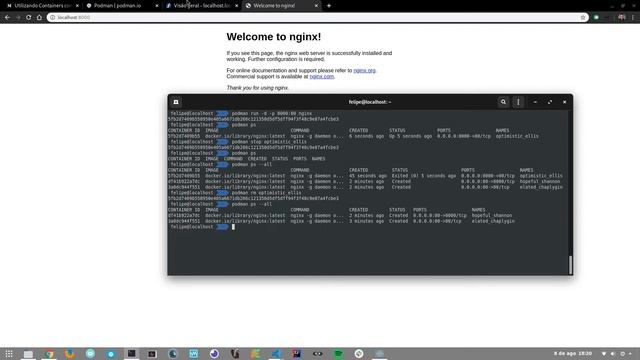Image resolution: width=640 pixels, height=360 pixels.
Task: Go back with the browser back arrow
Action: pos(7,18)
